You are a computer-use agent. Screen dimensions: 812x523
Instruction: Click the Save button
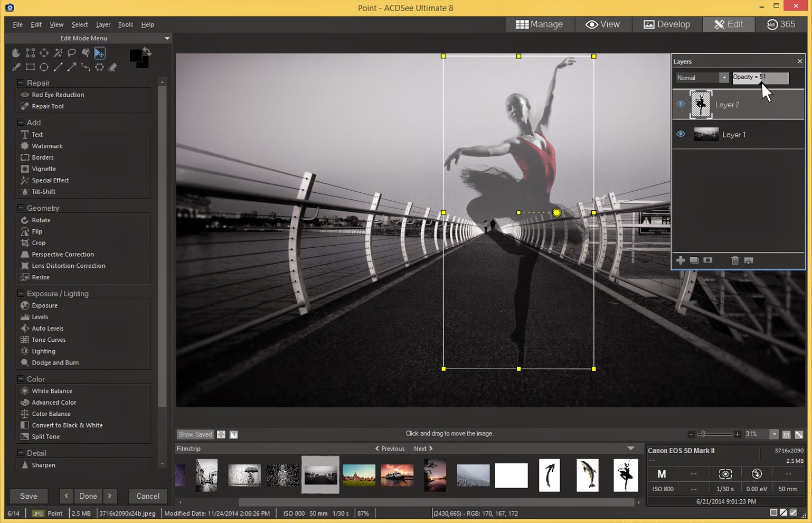[29, 496]
